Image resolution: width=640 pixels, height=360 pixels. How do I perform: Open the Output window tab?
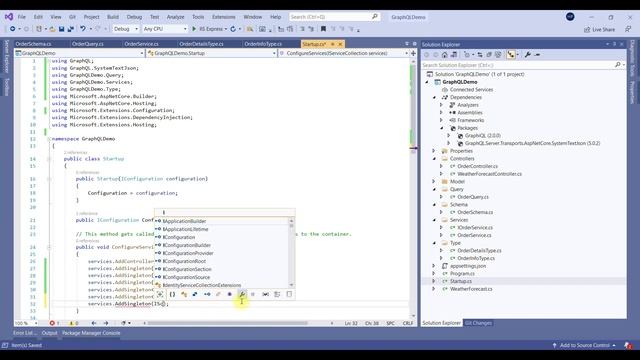pyautogui.click(x=49, y=333)
